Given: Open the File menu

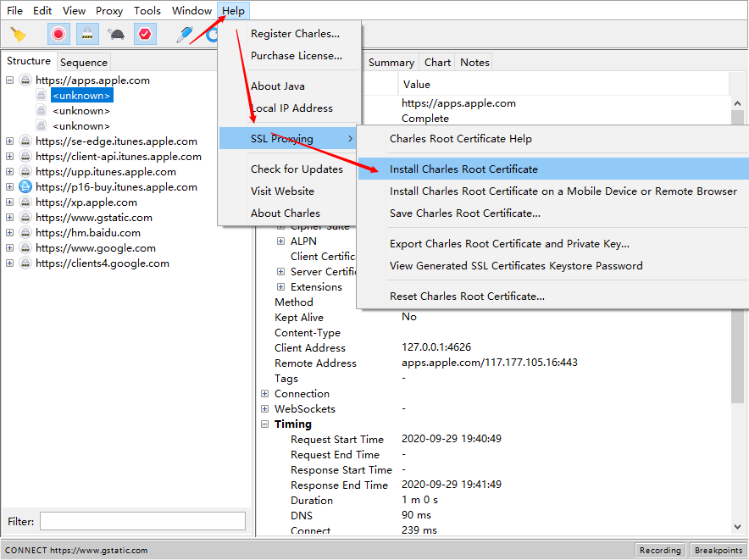Looking at the screenshot, I should [14, 10].
